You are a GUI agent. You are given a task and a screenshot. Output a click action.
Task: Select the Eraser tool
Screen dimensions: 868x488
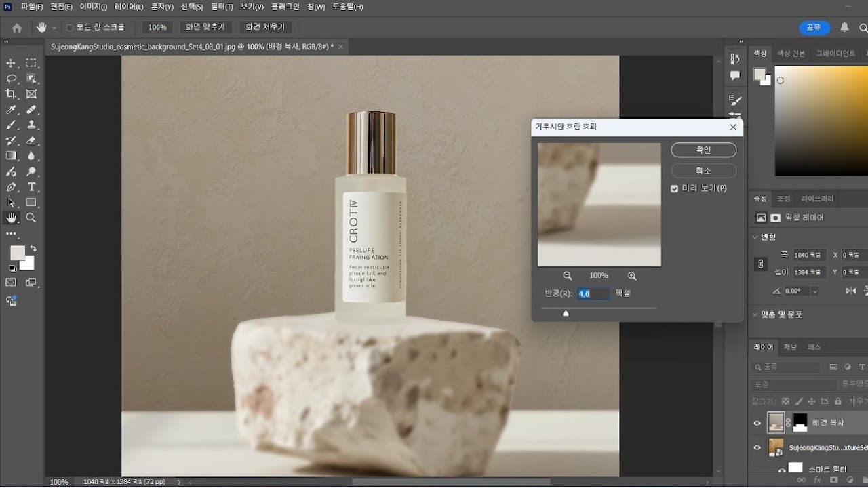click(x=31, y=140)
